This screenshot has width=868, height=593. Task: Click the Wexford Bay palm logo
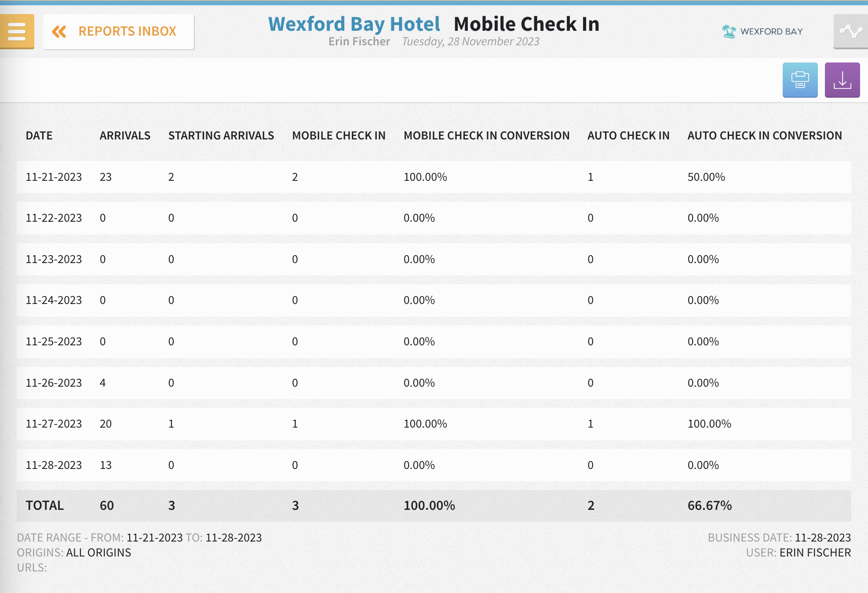point(729,31)
